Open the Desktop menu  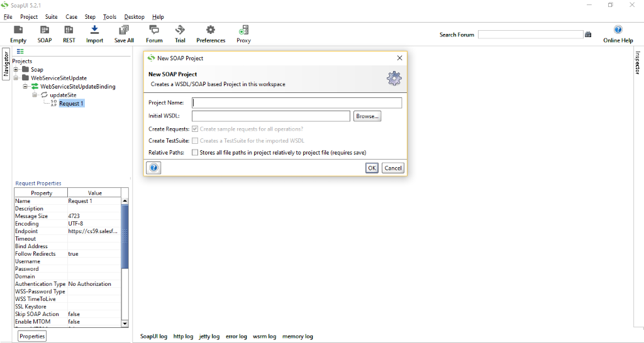click(135, 17)
